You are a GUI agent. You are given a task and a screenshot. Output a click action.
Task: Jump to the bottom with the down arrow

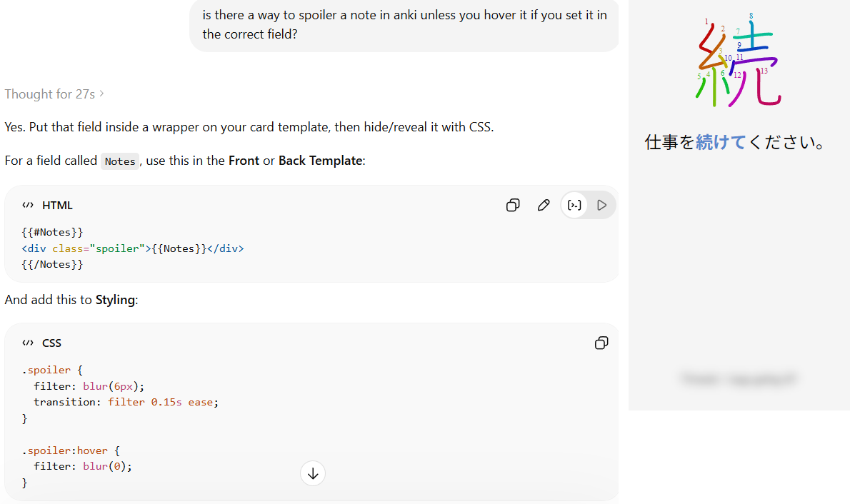(313, 473)
